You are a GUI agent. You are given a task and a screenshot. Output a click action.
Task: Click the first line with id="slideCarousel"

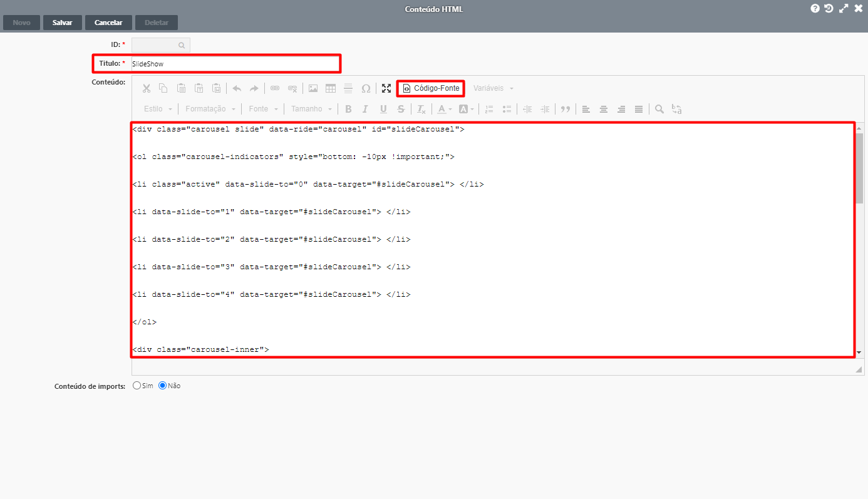(298, 130)
